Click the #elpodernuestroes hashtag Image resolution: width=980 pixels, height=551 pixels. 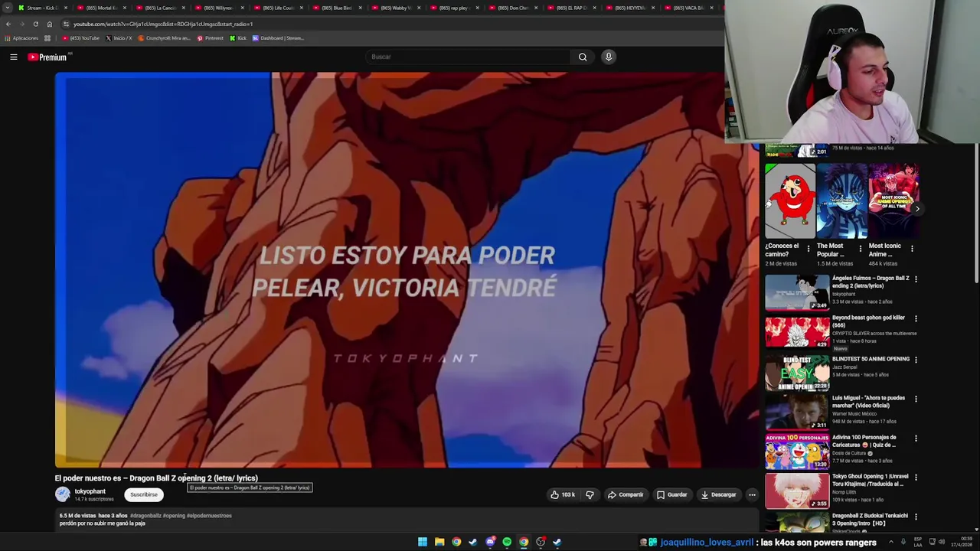(209, 516)
